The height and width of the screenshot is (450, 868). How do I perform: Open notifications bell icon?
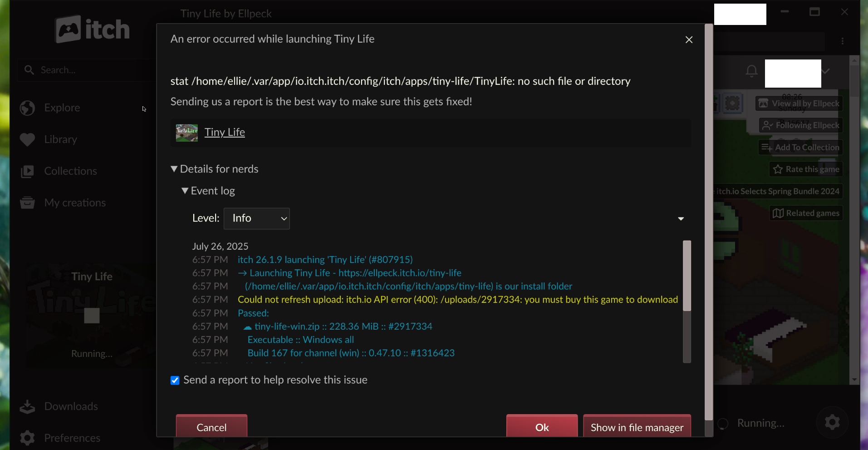(x=751, y=71)
